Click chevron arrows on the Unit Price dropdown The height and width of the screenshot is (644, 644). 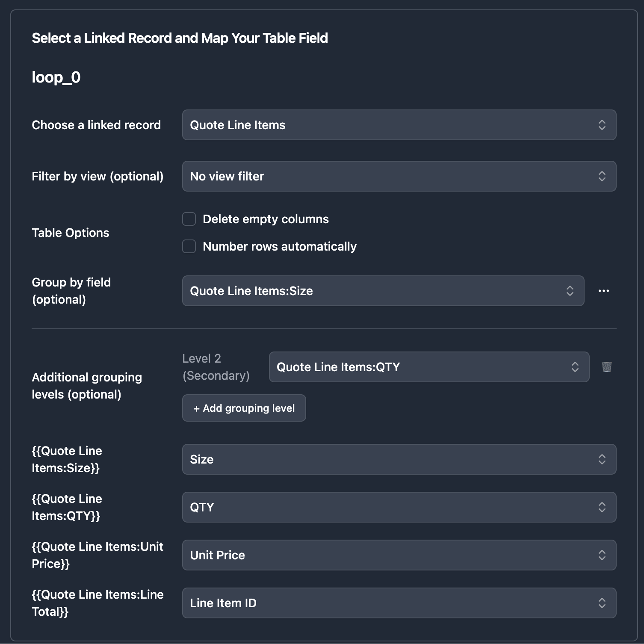602,555
